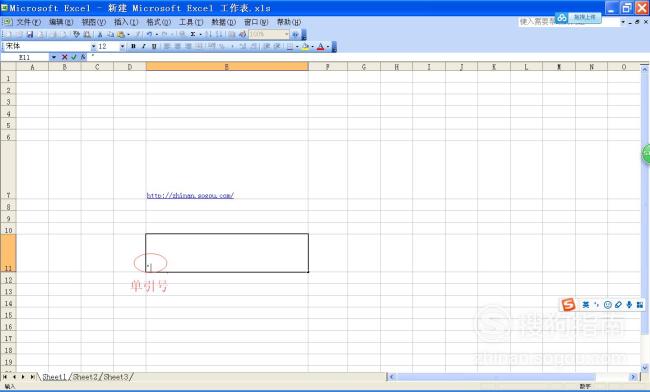Follow the zhinan.sogou.com hyperlink in cell E7
The width and height of the screenshot is (650, 392).
(x=190, y=195)
